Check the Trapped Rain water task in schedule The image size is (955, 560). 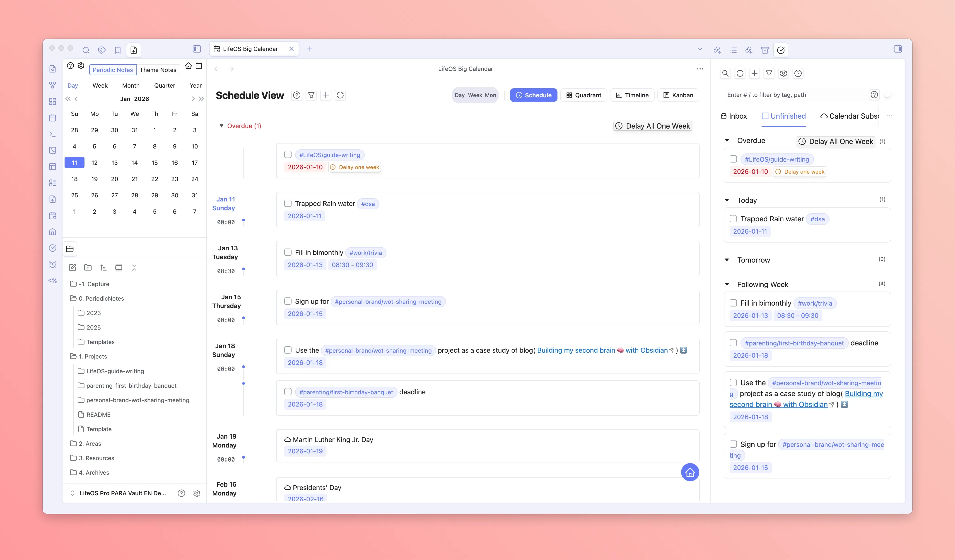pos(288,203)
